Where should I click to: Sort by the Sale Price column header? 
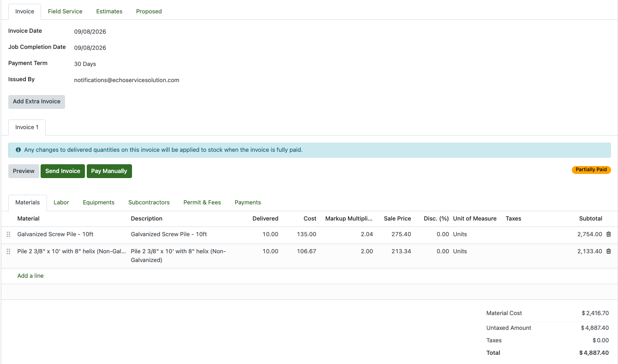(397, 219)
